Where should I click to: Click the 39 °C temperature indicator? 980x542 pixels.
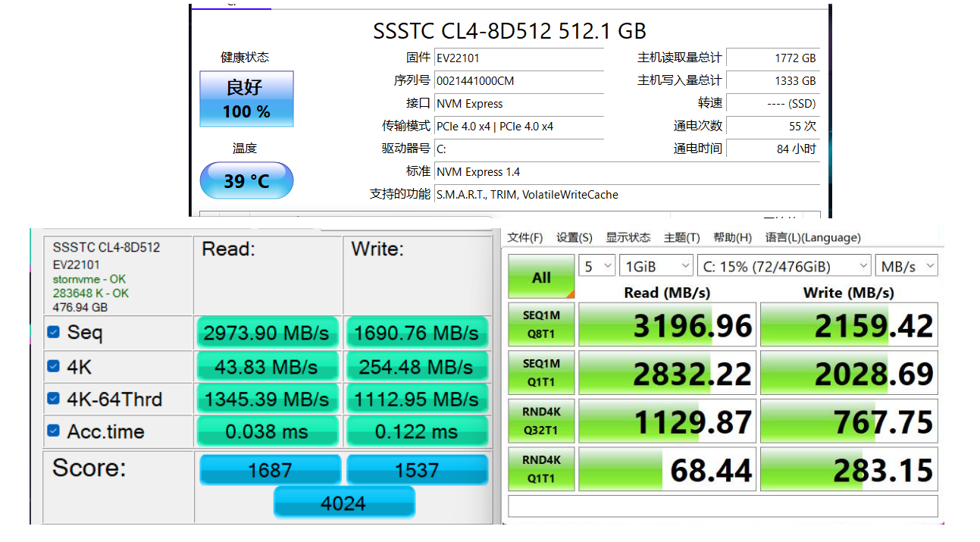[246, 180]
